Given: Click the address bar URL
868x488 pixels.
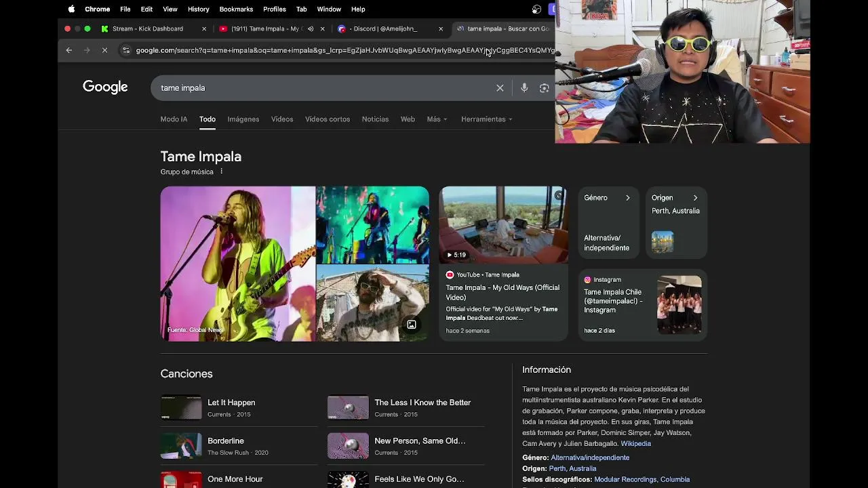Looking at the screenshot, I should [344, 50].
